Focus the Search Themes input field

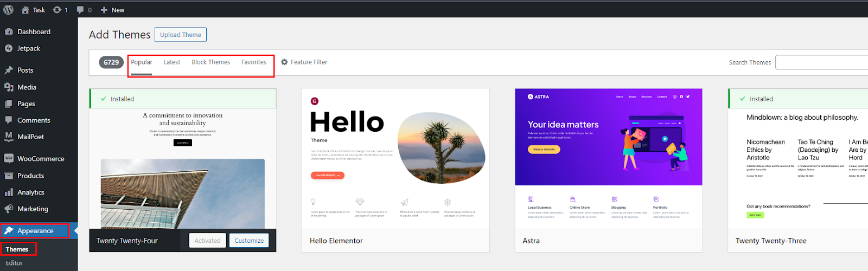tap(821, 62)
